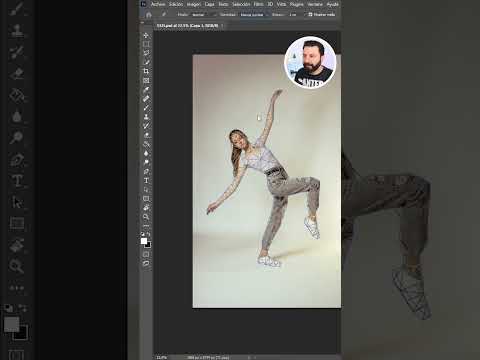The height and width of the screenshot is (360, 480).
Task: Open the Imagen menu
Action: (x=194, y=4)
